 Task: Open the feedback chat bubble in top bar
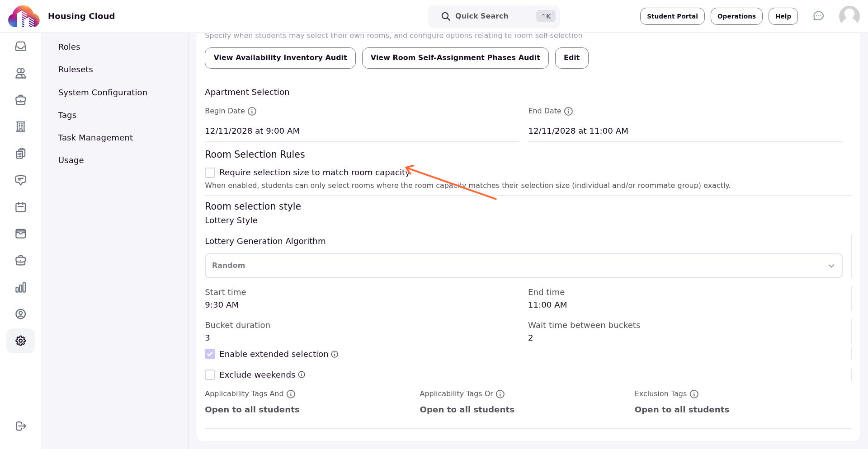(x=819, y=15)
